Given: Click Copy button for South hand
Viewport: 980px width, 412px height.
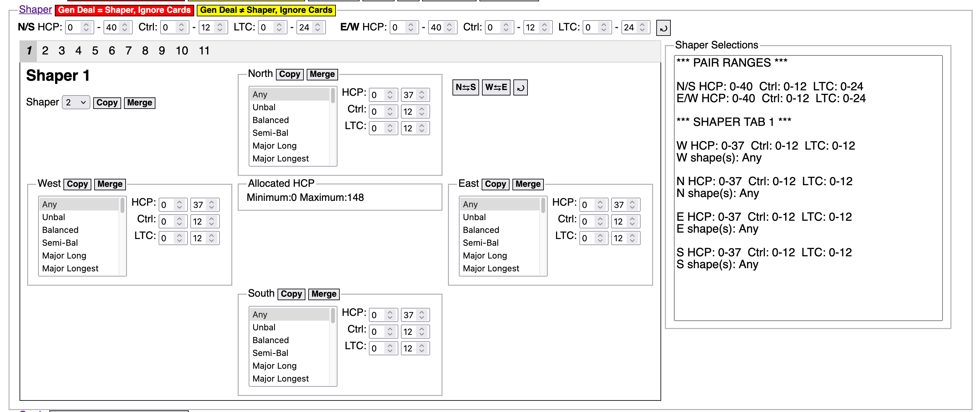Looking at the screenshot, I should coord(291,294).
